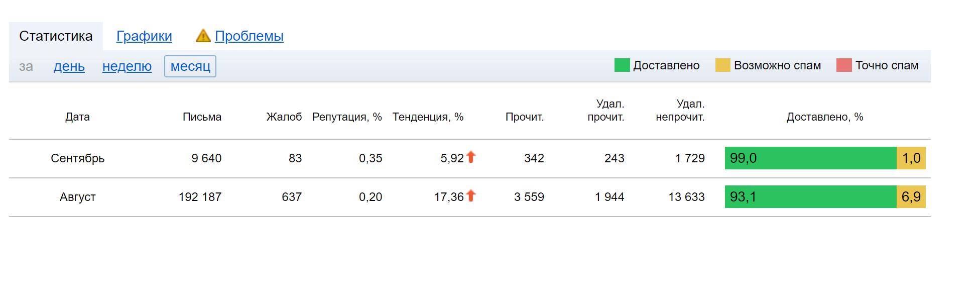980x299 pixels.
Task: Click the red up arrow in Август row
Action: click(x=471, y=196)
